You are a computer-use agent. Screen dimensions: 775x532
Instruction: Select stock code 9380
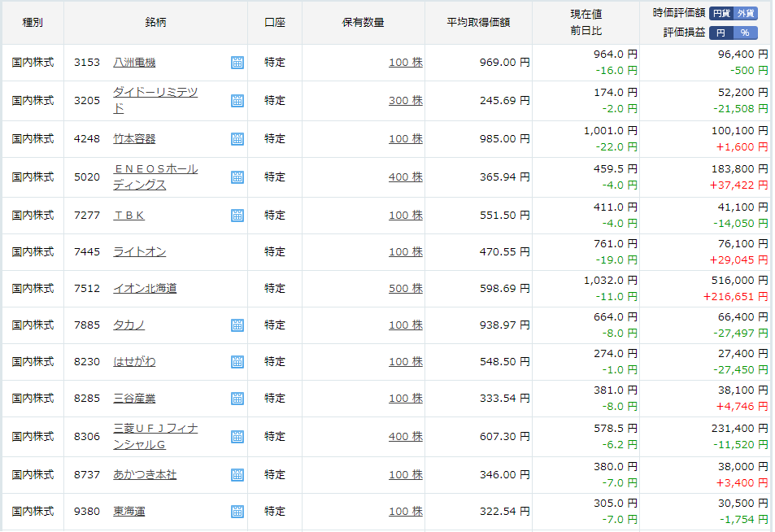pyautogui.click(x=87, y=511)
